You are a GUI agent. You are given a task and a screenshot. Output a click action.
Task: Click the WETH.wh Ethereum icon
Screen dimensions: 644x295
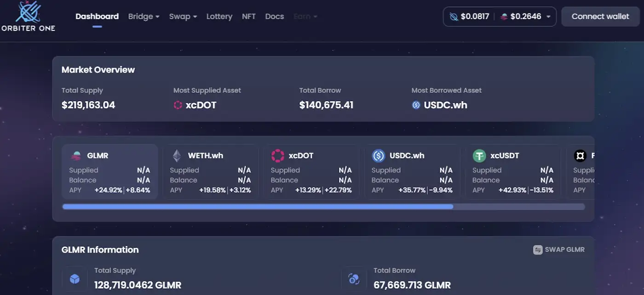[177, 156]
